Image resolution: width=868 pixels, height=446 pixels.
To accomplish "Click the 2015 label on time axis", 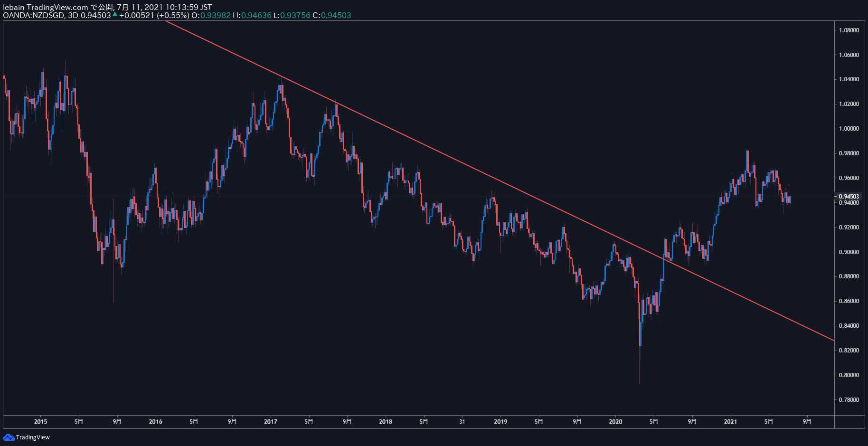I will (x=41, y=421).
